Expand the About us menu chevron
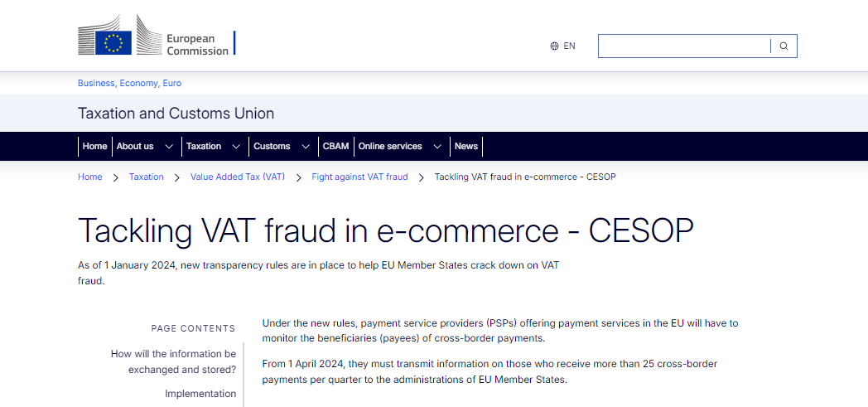 (x=169, y=147)
